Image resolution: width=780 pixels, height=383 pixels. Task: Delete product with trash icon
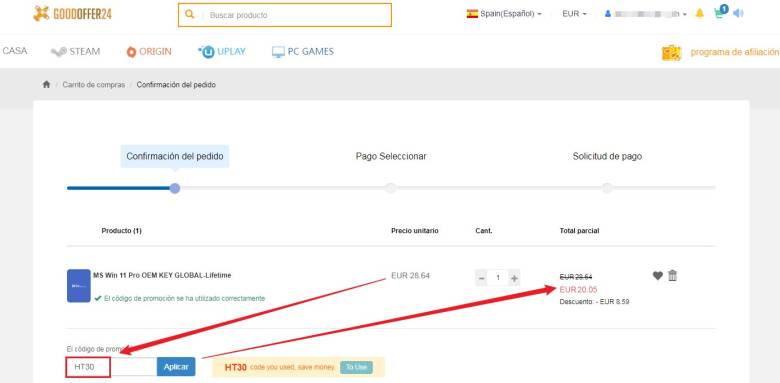[x=673, y=275]
